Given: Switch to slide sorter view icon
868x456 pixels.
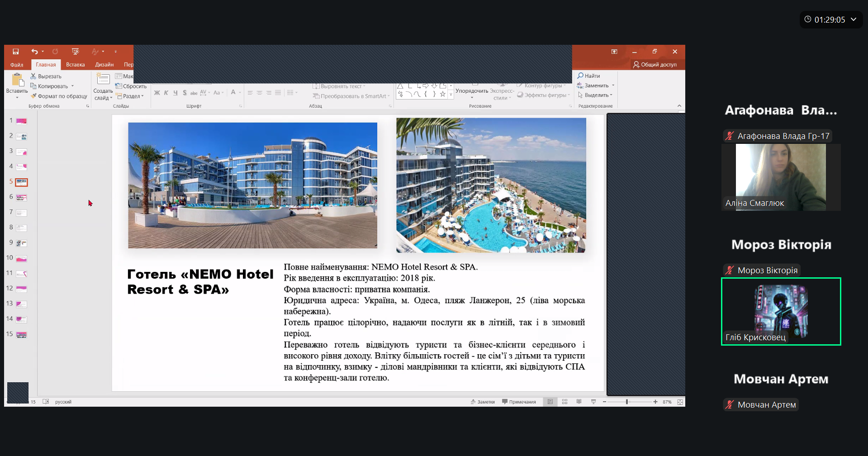Looking at the screenshot, I should click(564, 402).
